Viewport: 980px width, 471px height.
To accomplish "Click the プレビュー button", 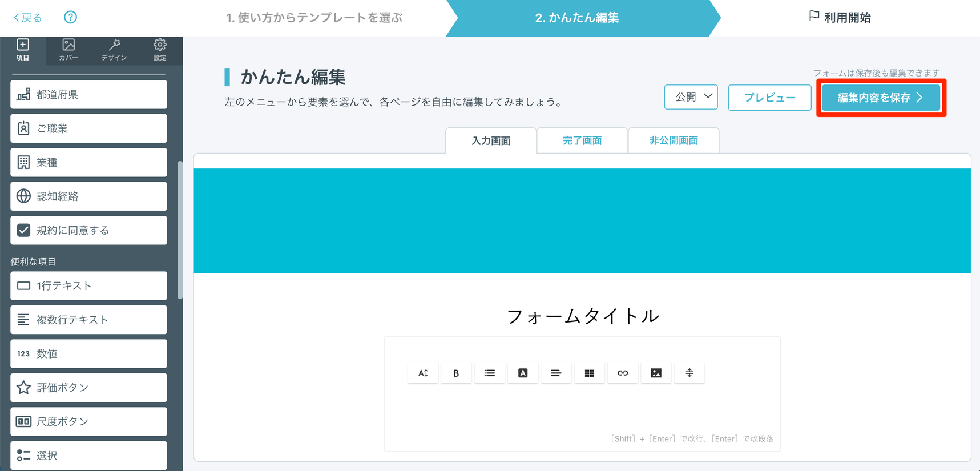I will [769, 98].
